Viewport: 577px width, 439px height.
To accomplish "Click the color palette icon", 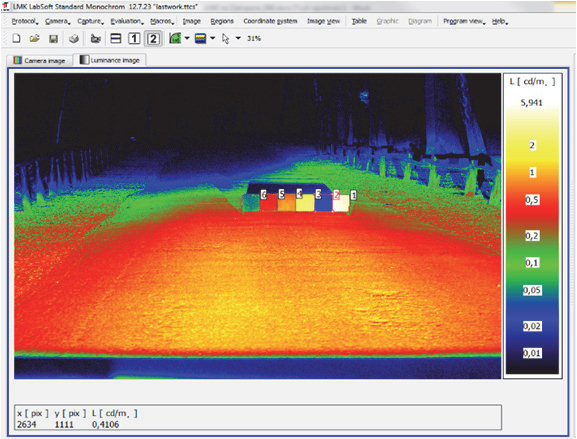I will click(201, 38).
